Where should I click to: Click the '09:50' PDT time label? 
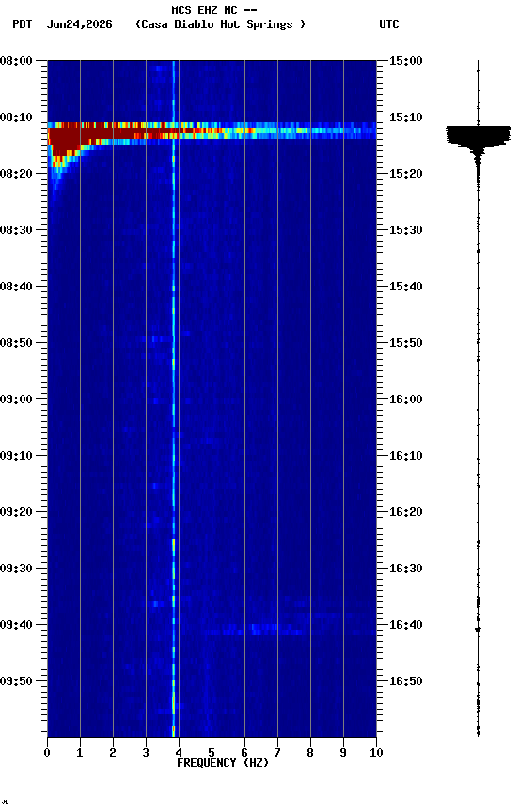(16, 681)
